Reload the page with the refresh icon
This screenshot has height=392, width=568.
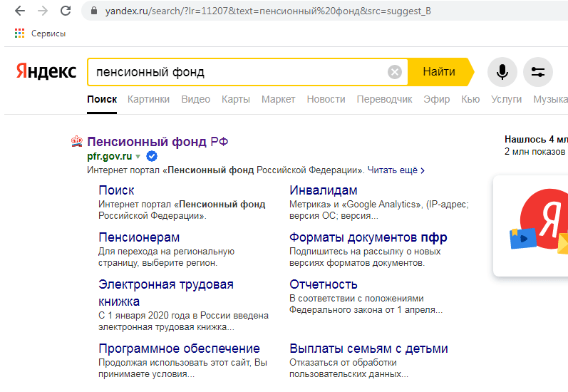click(x=66, y=11)
